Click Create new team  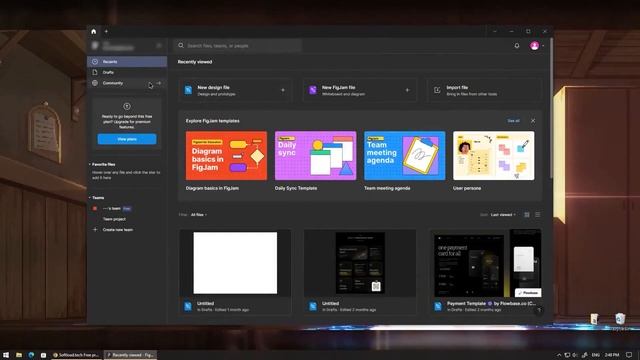click(x=118, y=230)
